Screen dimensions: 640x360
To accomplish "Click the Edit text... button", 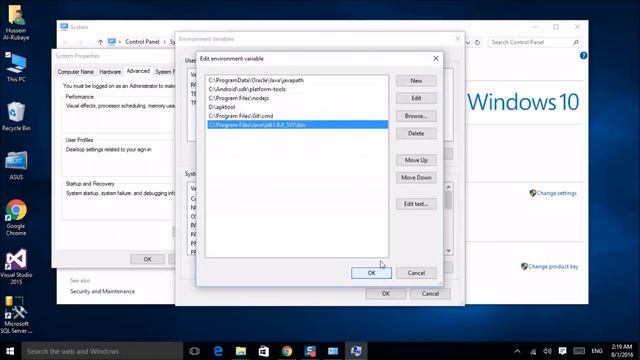I will [x=416, y=204].
